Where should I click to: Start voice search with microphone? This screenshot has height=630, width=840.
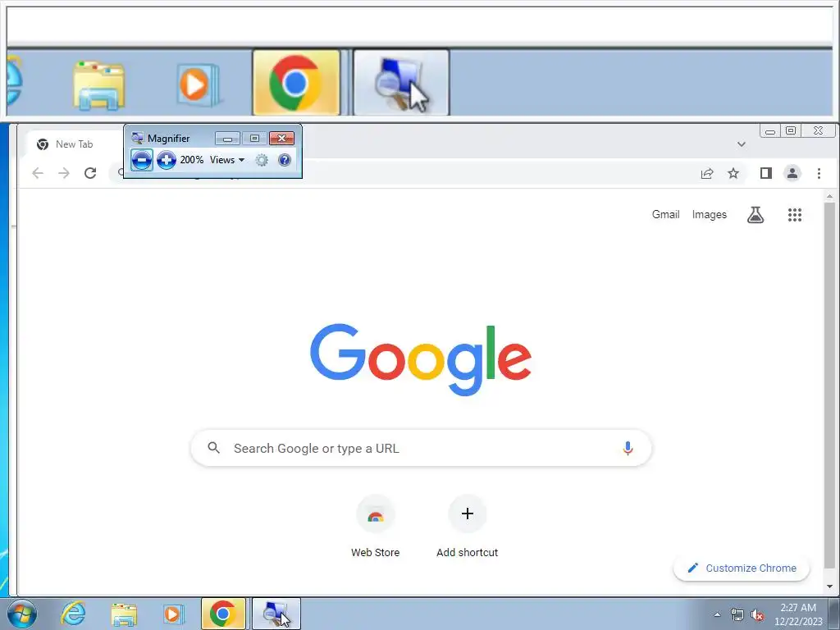(x=628, y=448)
